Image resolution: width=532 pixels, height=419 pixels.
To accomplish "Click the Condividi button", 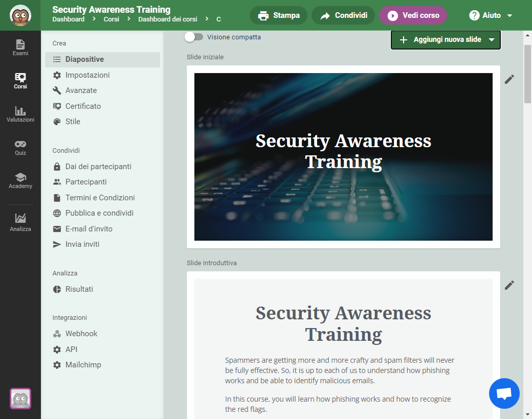I will [x=343, y=15].
